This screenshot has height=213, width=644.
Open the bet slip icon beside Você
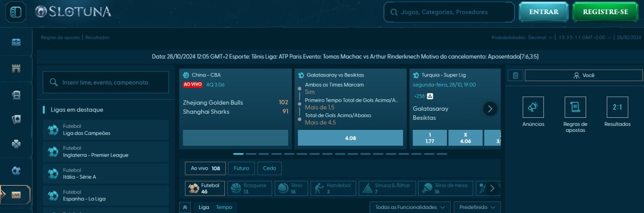click(x=515, y=76)
